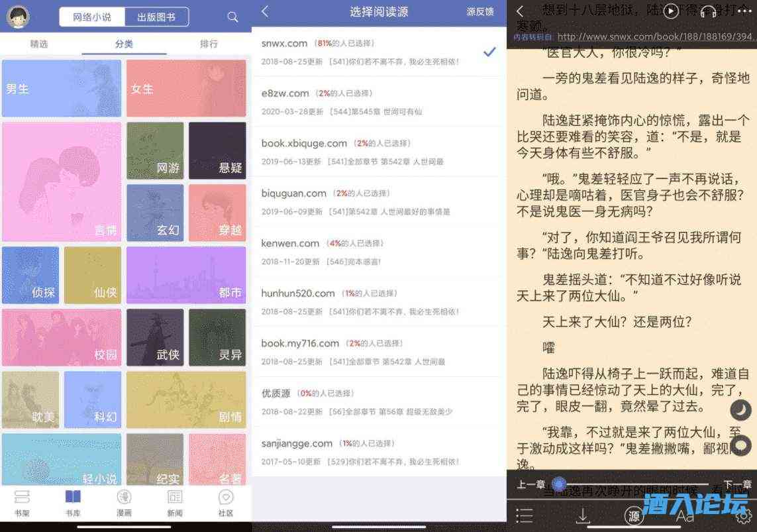This screenshot has height=532, width=757.
Task: Confirm snwx.com with the blue checkmark
Action: point(489,50)
